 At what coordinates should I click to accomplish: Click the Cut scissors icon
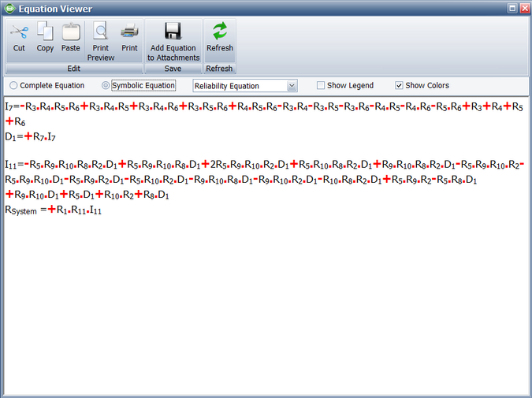19,32
